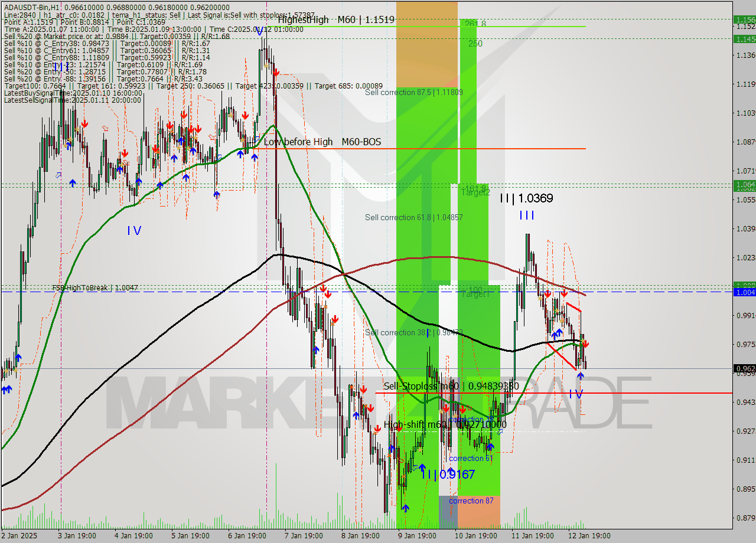Click the green 1.064 price axis tag
The image size is (756, 543).
(744, 185)
